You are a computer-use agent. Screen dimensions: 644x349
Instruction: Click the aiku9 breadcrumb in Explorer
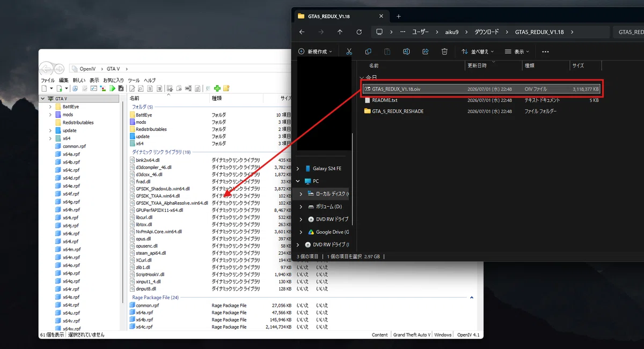(x=451, y=32)
